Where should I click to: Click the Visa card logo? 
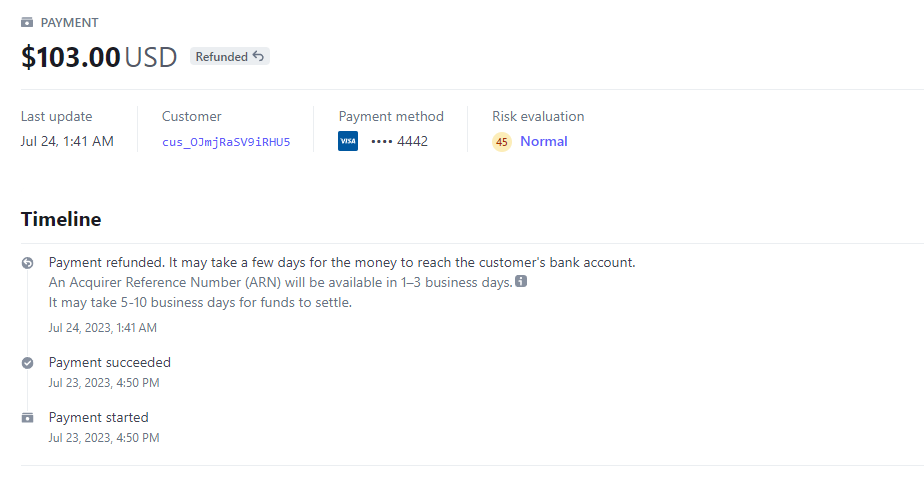click(348, 142)
